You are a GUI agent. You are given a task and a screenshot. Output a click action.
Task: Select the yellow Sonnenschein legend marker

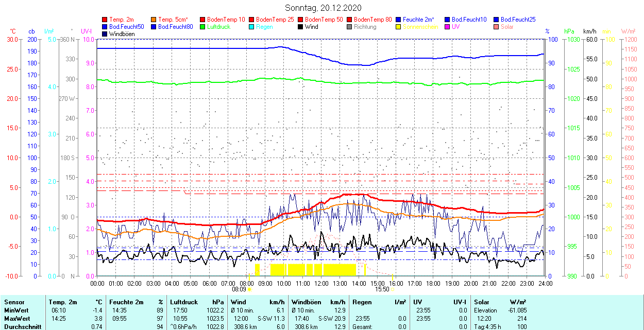click(x=399, y=27)
